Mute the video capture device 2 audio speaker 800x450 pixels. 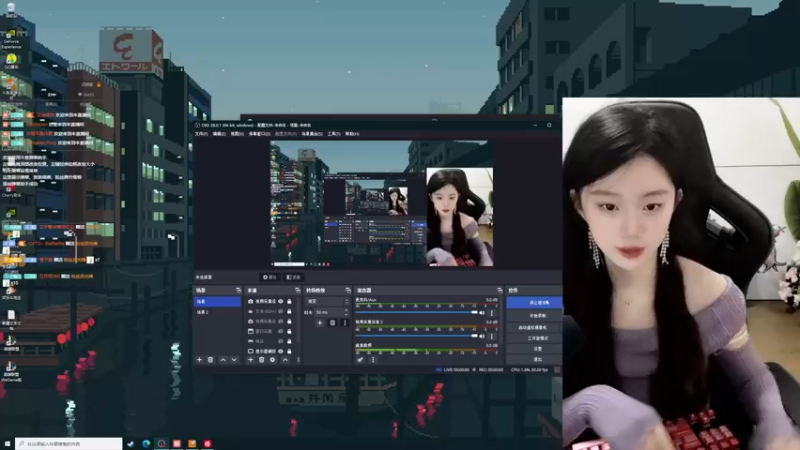click(x=482, y=336)
